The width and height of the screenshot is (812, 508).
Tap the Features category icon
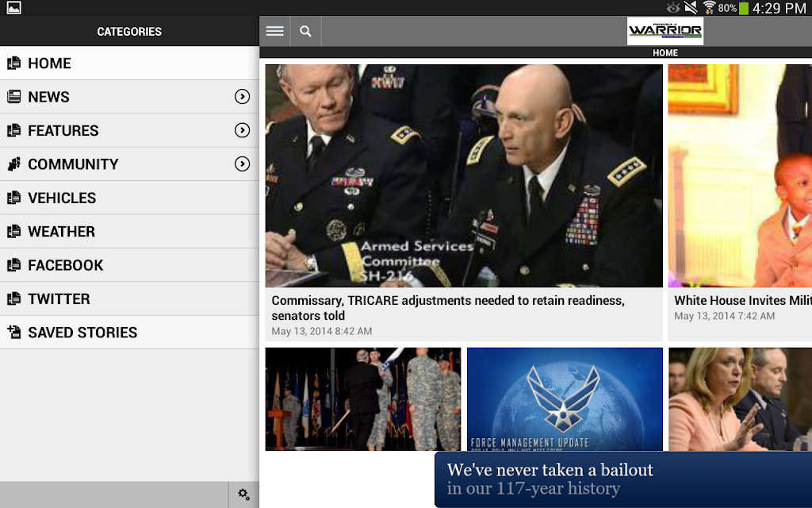point(14,130)
